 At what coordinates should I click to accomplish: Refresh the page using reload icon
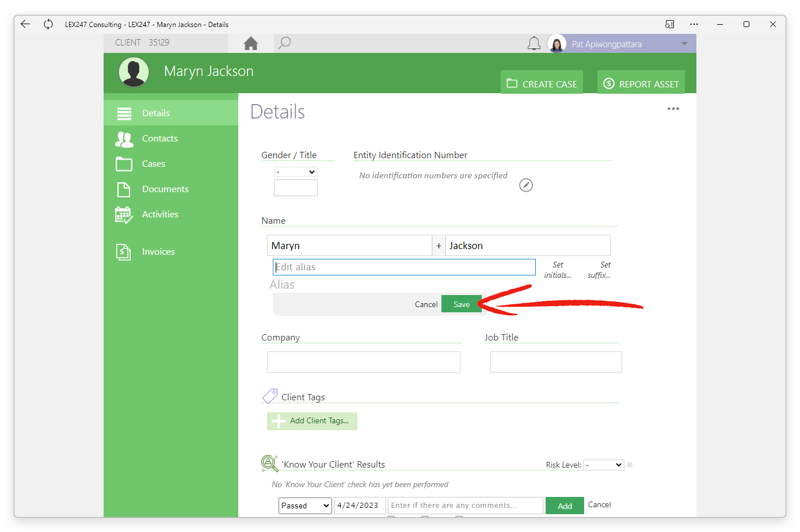click(x=48, y=24)
